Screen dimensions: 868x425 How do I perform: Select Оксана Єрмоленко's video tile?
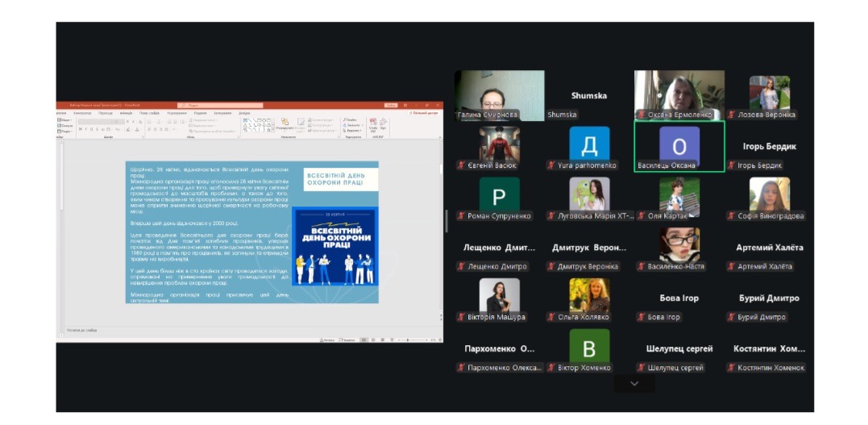click(x=679, y=95)
